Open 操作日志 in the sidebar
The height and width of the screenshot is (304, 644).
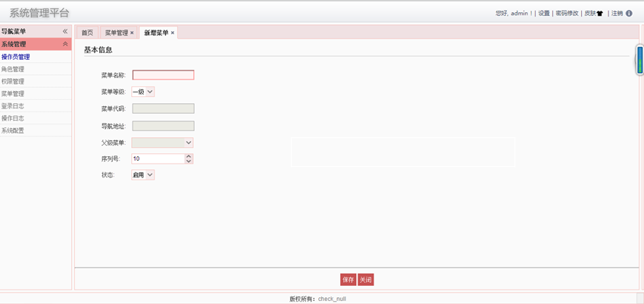click(x=36, y=118)
